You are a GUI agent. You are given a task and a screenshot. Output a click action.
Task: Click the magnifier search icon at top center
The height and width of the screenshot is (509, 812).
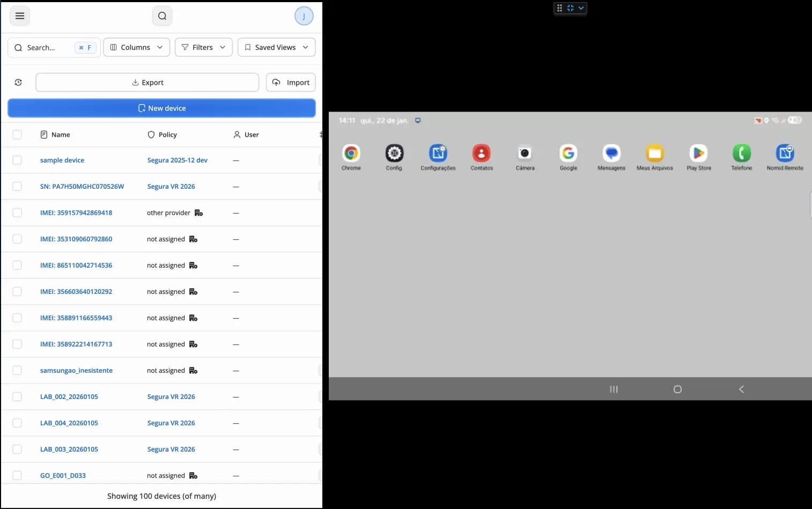click(162, 16)
